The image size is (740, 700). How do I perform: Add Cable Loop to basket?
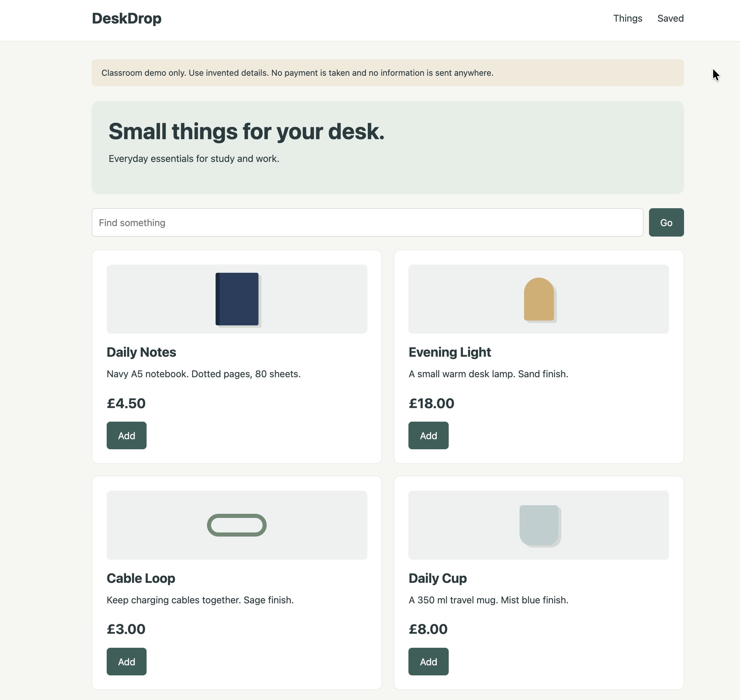click(126, 662)
